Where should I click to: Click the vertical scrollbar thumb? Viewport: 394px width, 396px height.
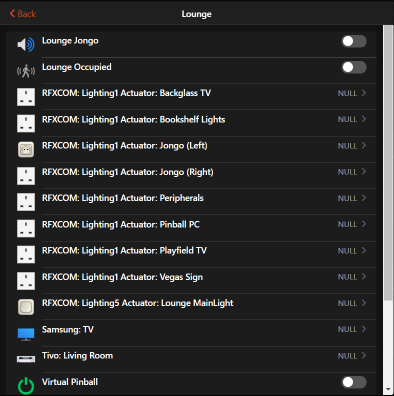click(x=388, y=163)
